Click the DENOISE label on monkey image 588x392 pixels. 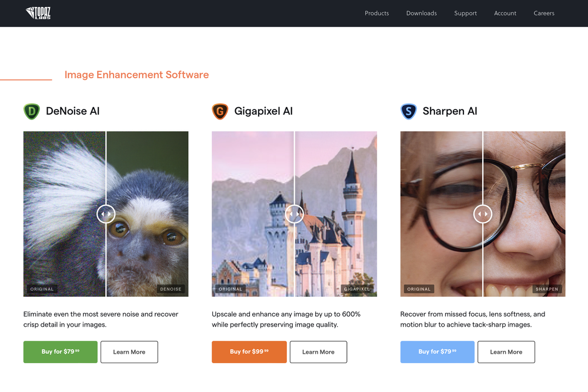[x=171, y=289]
